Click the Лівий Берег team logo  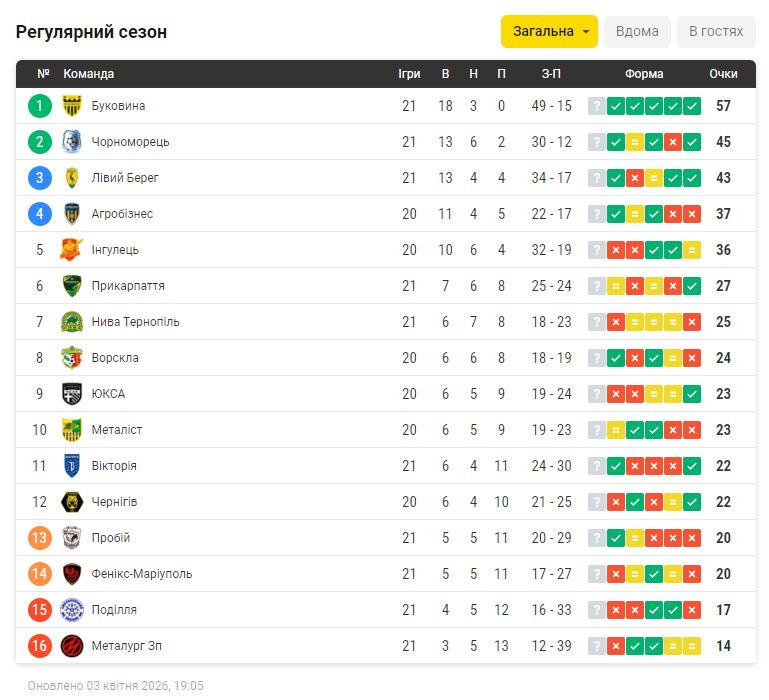tap(71, 178)
